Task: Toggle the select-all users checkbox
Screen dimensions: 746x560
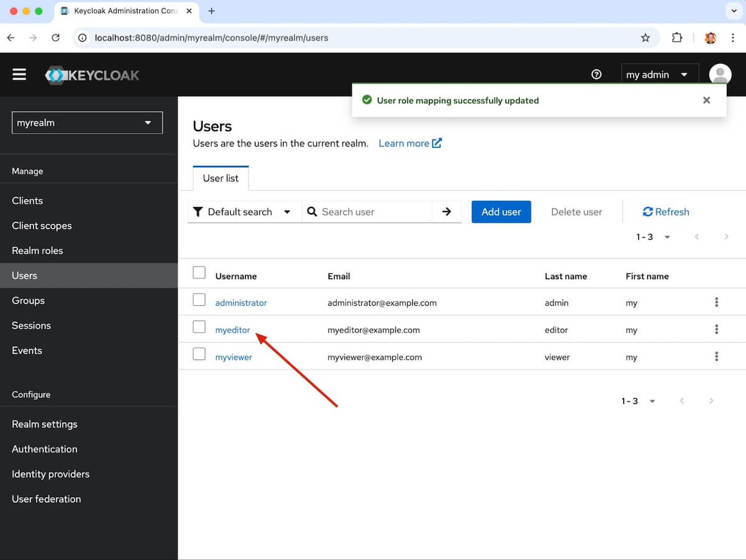Action: [199, 273]
